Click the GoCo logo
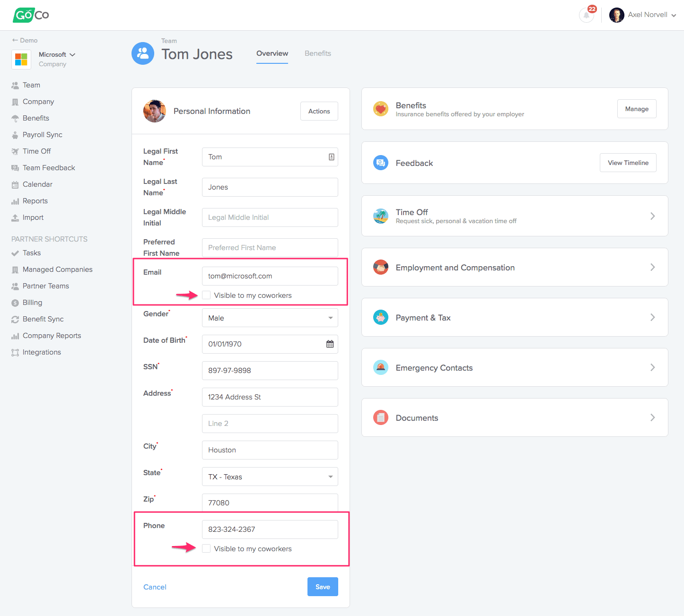 tap(31, 15)
